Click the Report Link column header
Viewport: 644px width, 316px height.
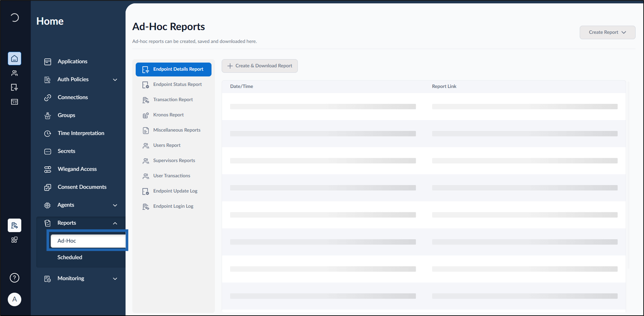444,86
